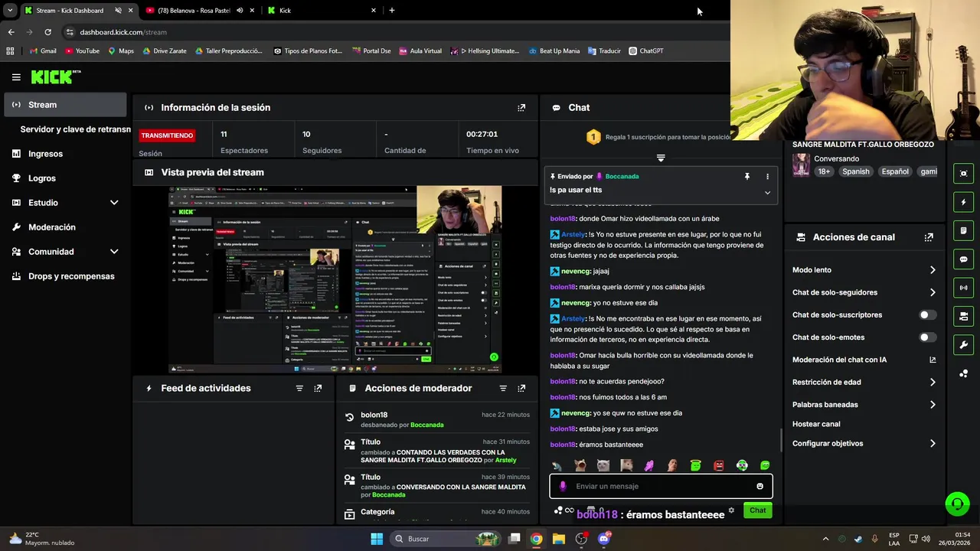Image resolution: width=980 pixels, height=551 pixels.
Task: Toggle moderator actions document icon in the sidebar
Action: point(964,230)
